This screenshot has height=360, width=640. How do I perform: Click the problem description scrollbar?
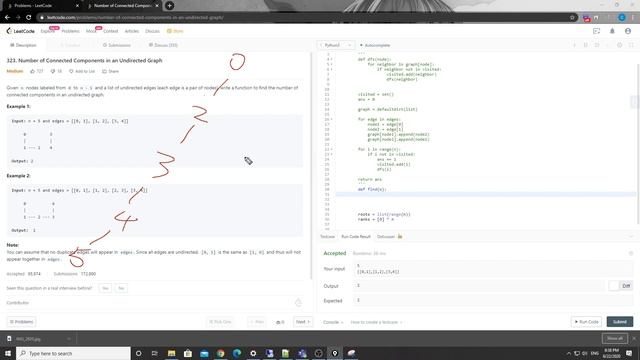point(310,165)
